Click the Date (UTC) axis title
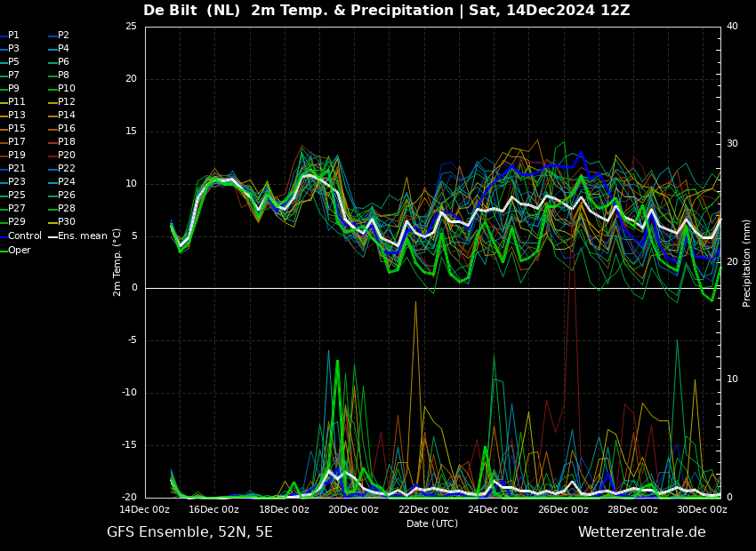Image resolution: width=756 pixels, height=551 pixels. point(432,524)
